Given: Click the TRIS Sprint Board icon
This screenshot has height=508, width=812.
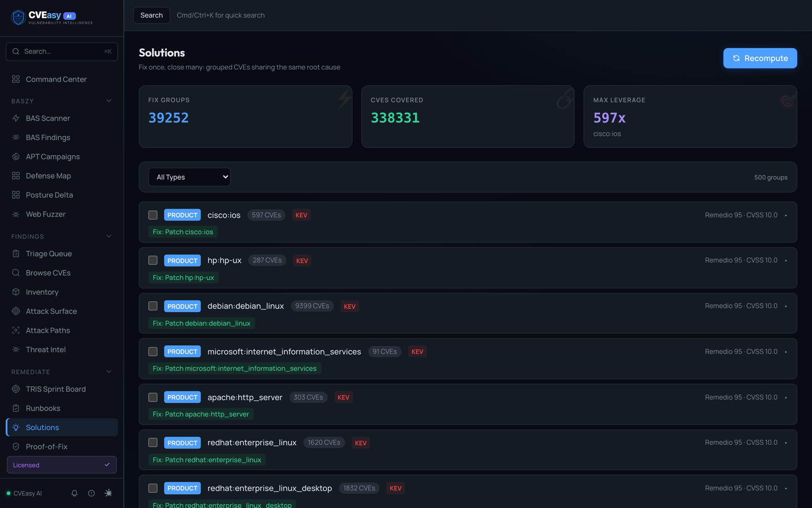Looking at the screenshot, I should tap(16, 389).
